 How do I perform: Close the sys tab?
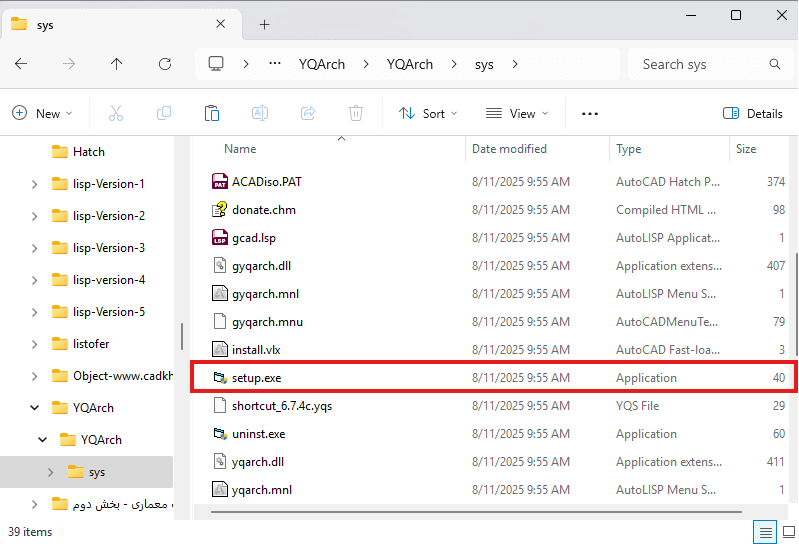(221, 24)
